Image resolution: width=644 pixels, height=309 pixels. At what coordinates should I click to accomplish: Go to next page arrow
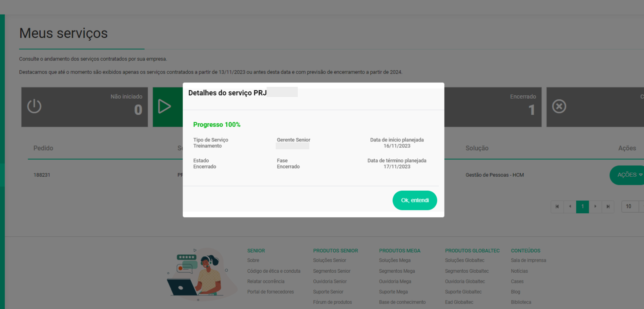[595, 207]
